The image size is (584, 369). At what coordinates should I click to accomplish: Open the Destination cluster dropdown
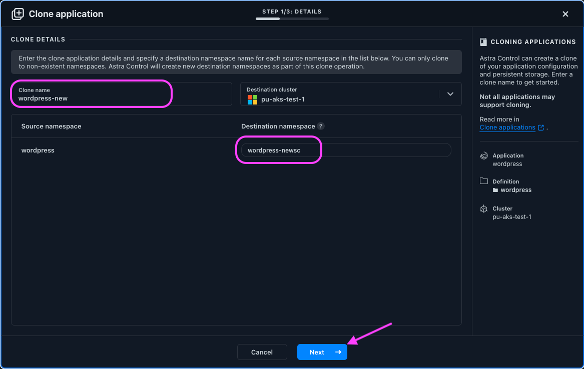[x=351, y=94]
